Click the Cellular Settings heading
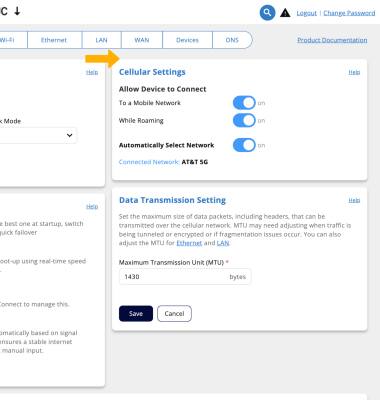Viewport: 380px width, 400px height. [152, 72]
